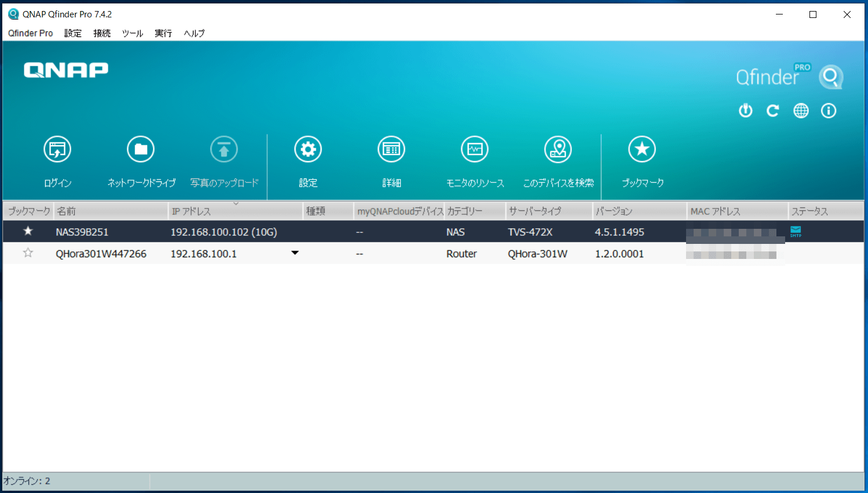Click the Qfinder Pro magnifier logo icon

(831, 77)
